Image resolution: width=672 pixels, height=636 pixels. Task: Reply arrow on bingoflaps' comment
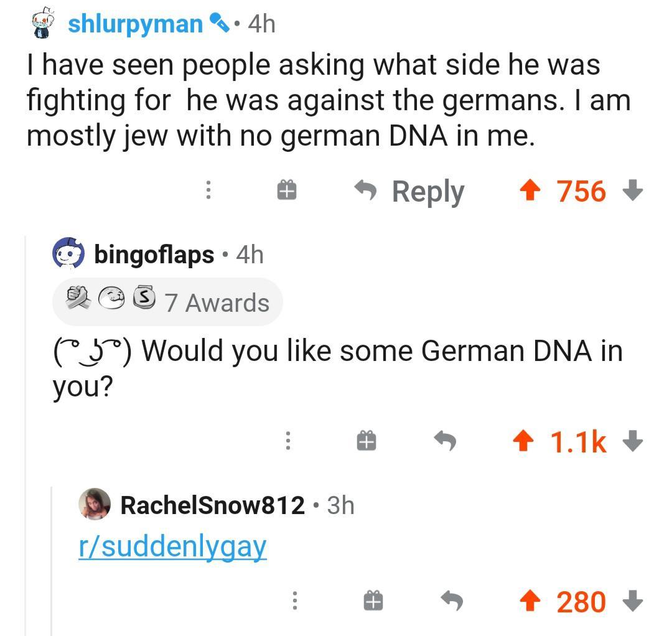coord(445,441)
